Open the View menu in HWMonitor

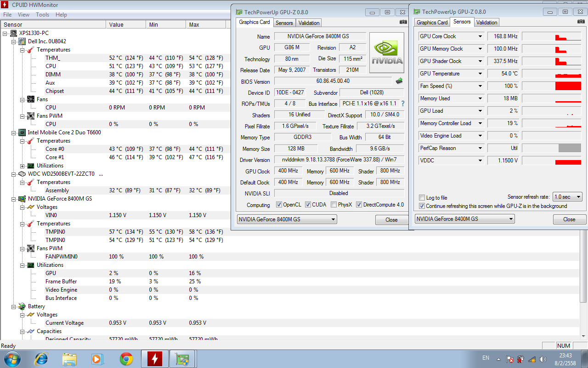pos(23,15)
